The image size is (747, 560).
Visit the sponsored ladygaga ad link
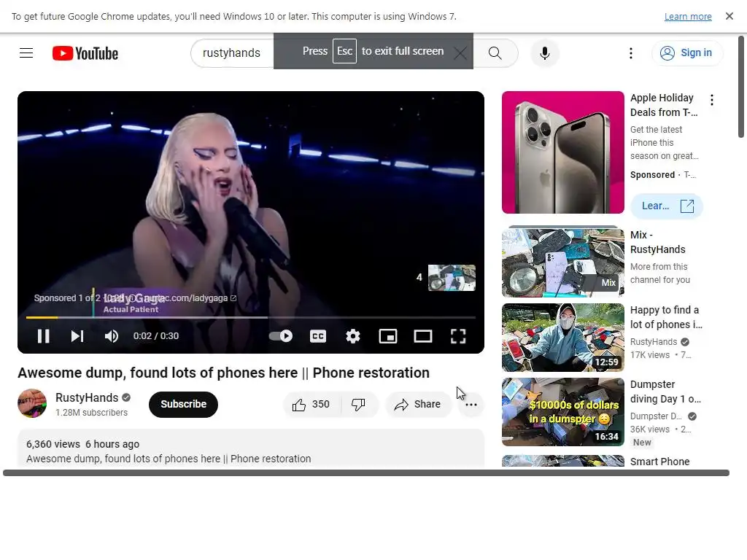[190, 298]
